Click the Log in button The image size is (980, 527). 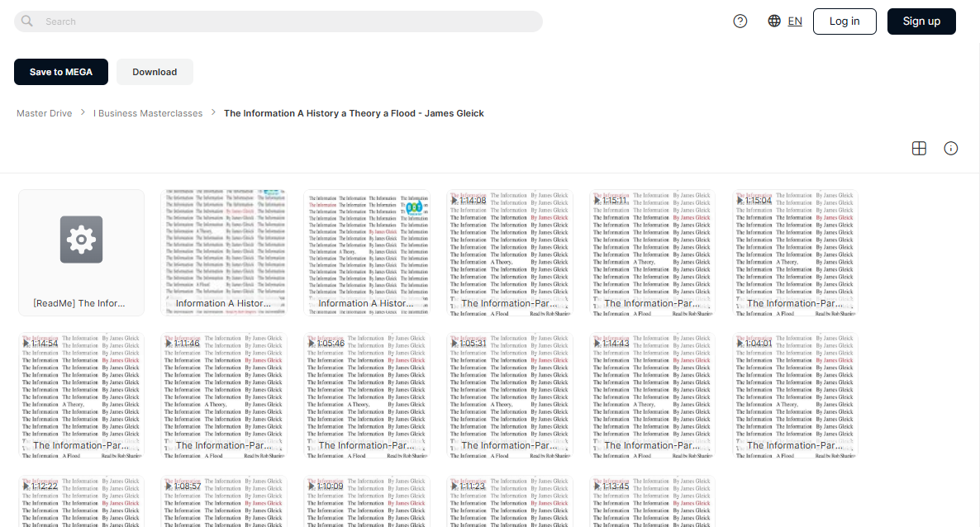pos(844,21)
